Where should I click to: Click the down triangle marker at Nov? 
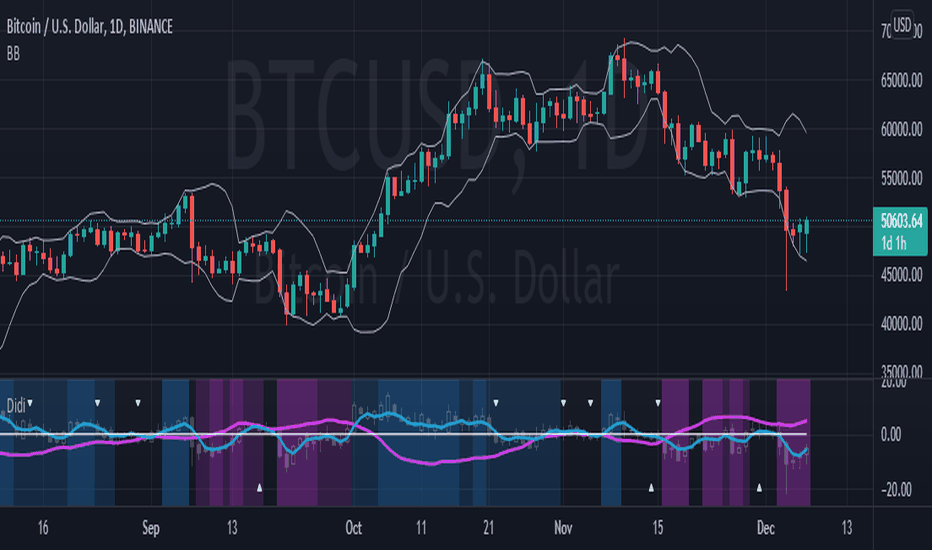[x=563, y=403]
